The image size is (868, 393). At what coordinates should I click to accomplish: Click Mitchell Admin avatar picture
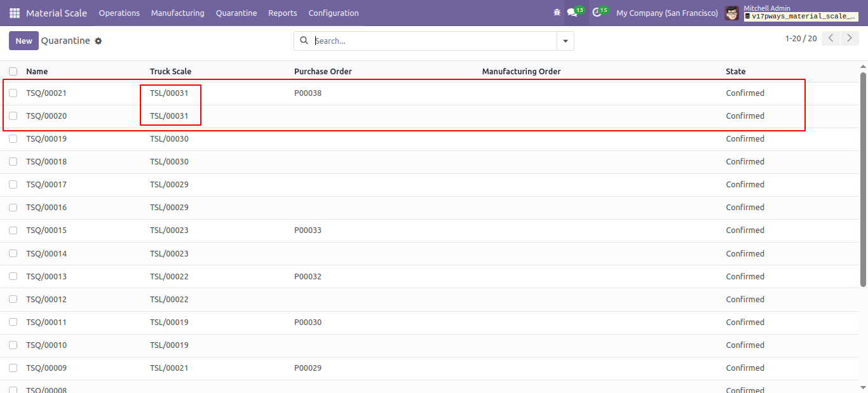(732, 13)
